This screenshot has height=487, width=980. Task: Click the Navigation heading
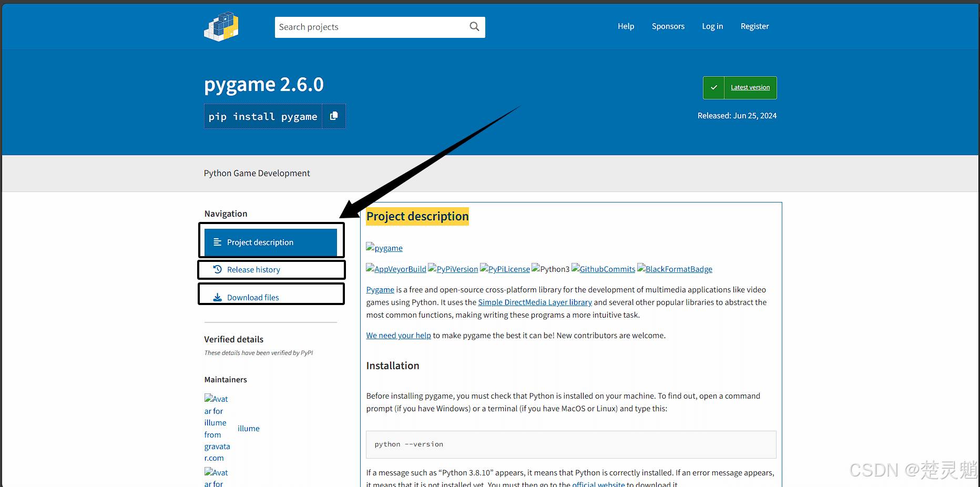point(226,214)
